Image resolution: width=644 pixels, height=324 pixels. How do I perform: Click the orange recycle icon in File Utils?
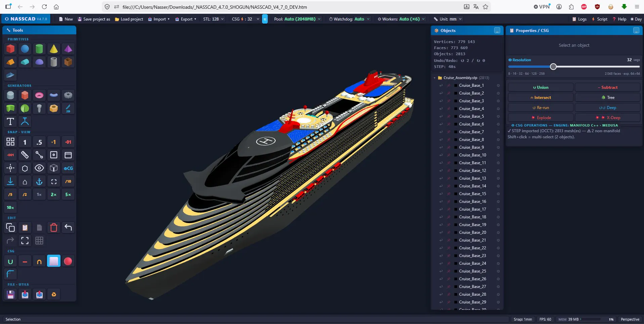pos(54,294)
